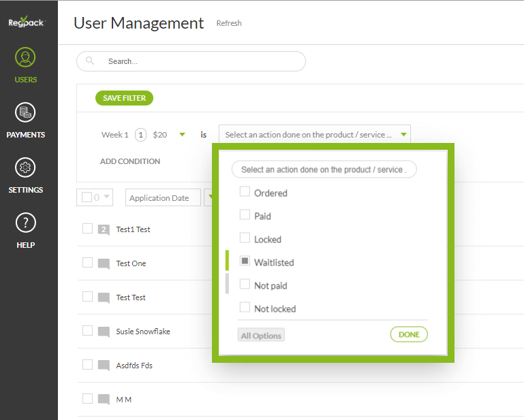
Task: Open message icon for Test One
Action: (104, 263)
